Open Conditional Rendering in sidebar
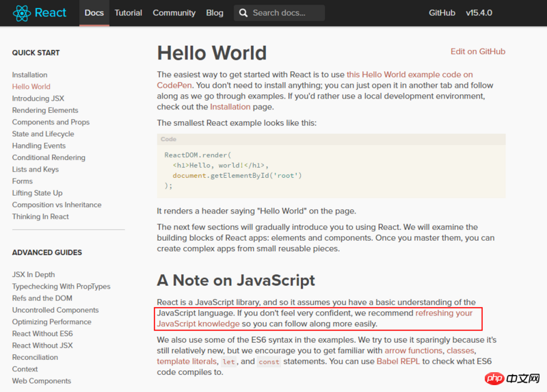547x392 pixels. tap(49, 157)
